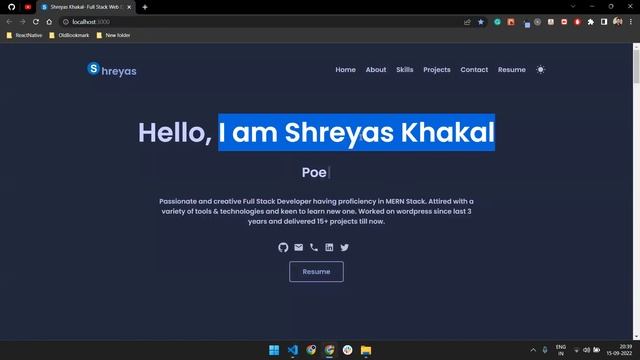Expand the tab search chevron
The image size is (640, 360).
(573, 7)
